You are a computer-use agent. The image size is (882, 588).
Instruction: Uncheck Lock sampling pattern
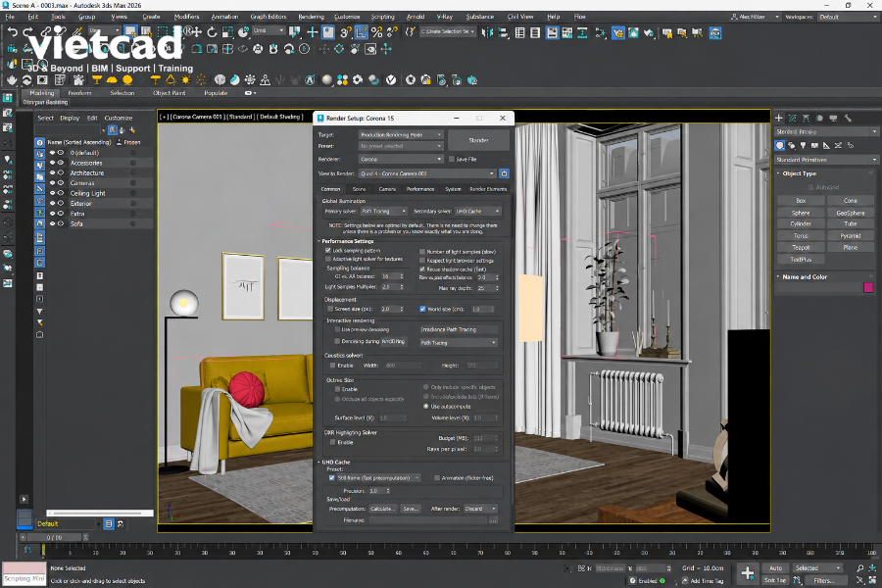[x=328, y=251]
